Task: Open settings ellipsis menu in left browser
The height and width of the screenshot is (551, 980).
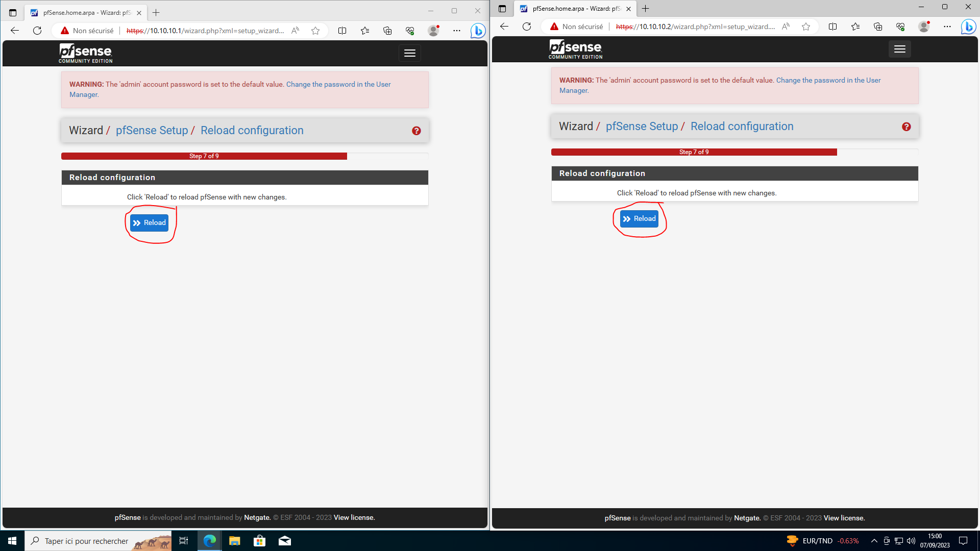Action: pos(456,31)
